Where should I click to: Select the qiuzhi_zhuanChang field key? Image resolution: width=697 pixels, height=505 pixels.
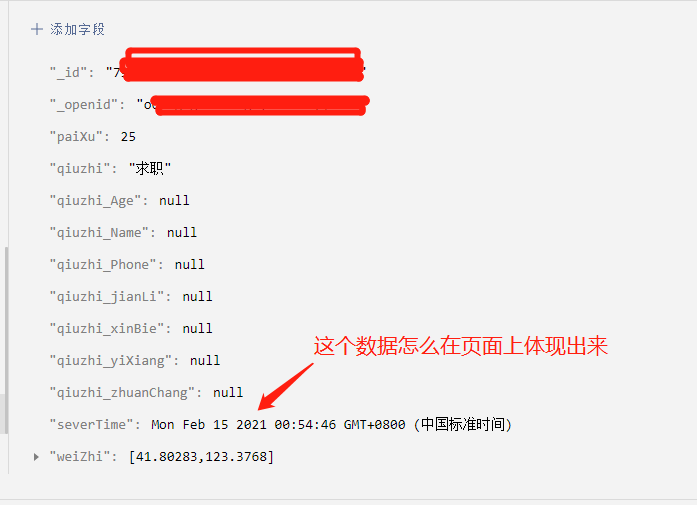click(x=122, y=393)
